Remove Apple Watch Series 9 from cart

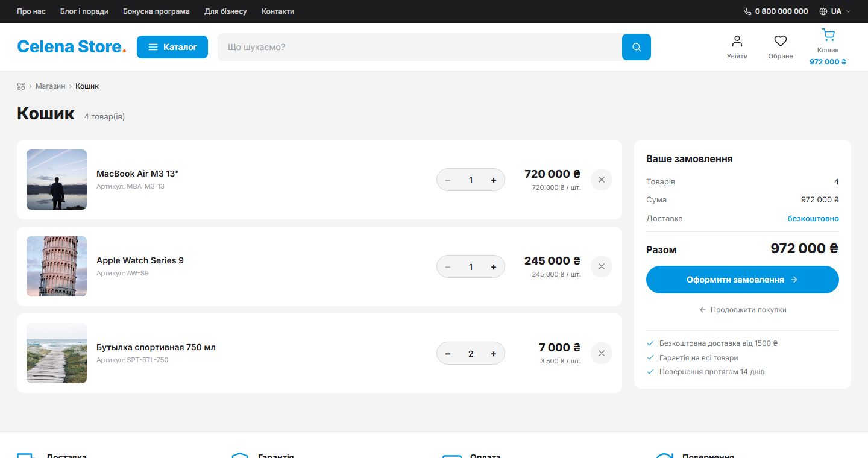[x=602, y=266]
